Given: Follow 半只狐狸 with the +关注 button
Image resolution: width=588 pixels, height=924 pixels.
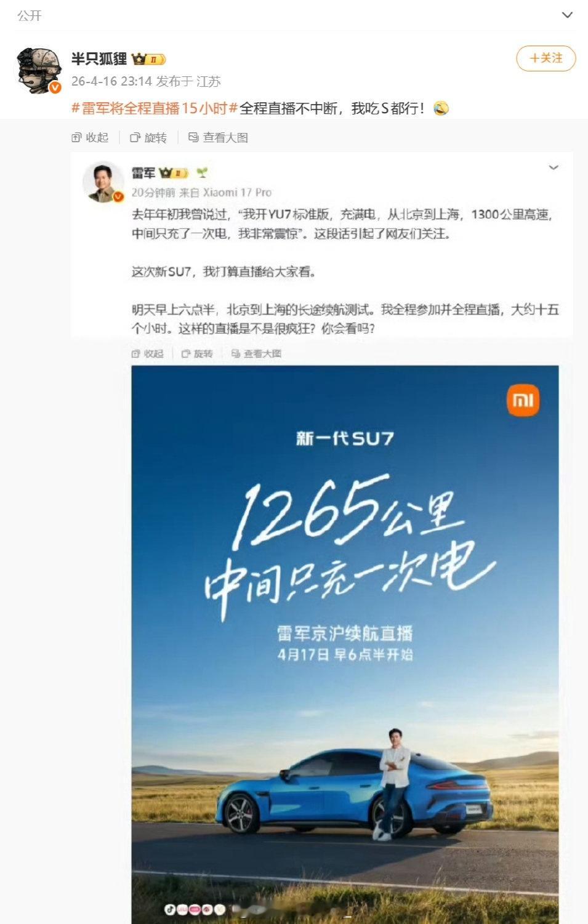Looking at the screenshot, I should (546, 58).
